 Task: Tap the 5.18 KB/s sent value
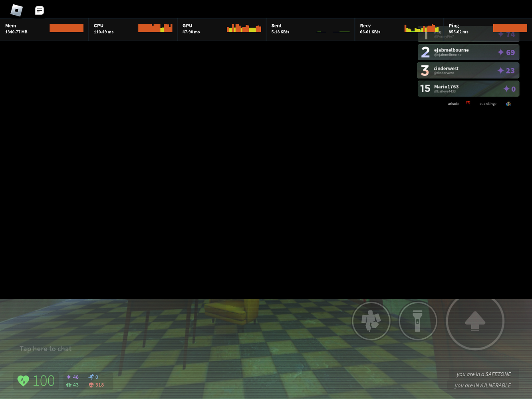(280, 32)
